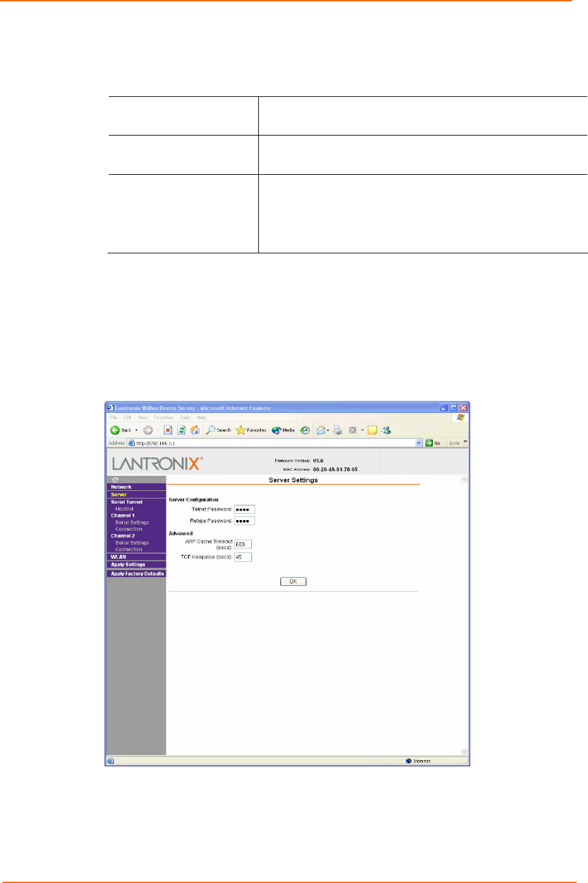Open the Mail button dropdown arrow
The height and width of the screenshot is (883, 588).
click(x=328, y=430)
